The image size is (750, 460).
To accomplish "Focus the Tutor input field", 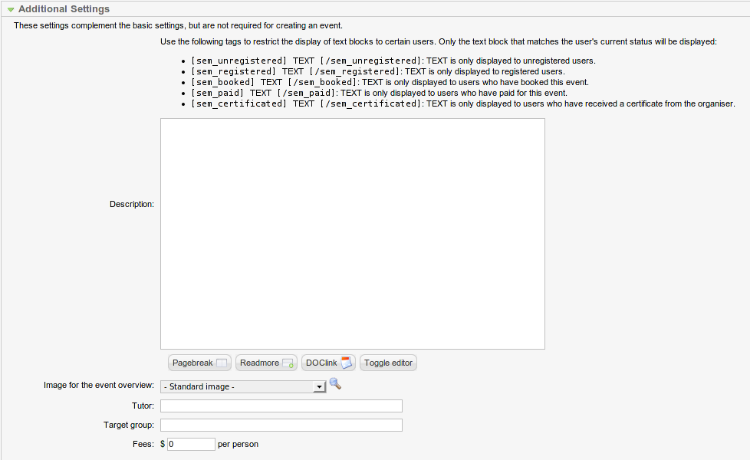I will tap(281, 406).
